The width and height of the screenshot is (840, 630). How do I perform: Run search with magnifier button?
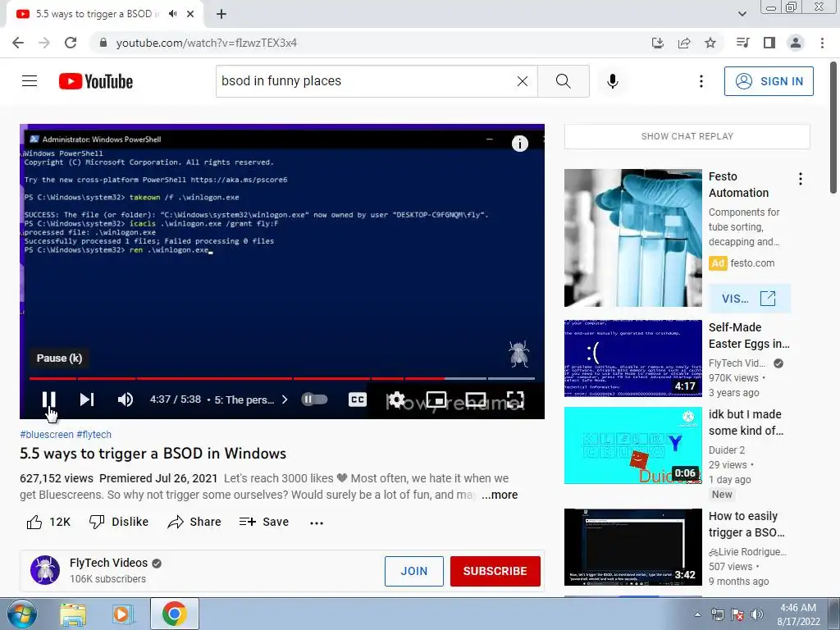(x=563, y=81)
